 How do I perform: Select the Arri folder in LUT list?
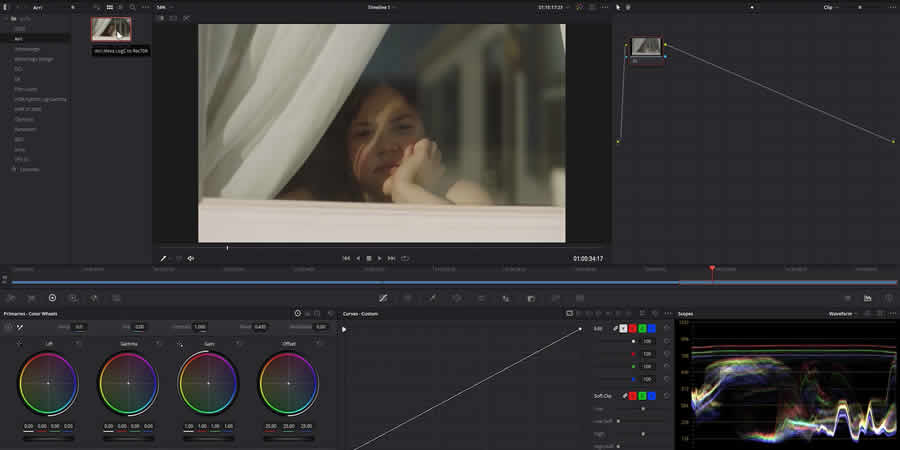18,38
